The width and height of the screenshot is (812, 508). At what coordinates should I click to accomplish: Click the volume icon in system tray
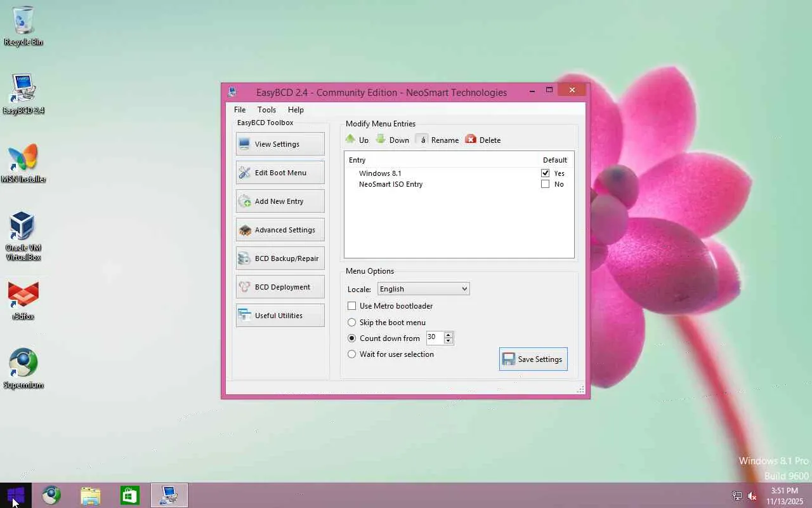point(752,496)
